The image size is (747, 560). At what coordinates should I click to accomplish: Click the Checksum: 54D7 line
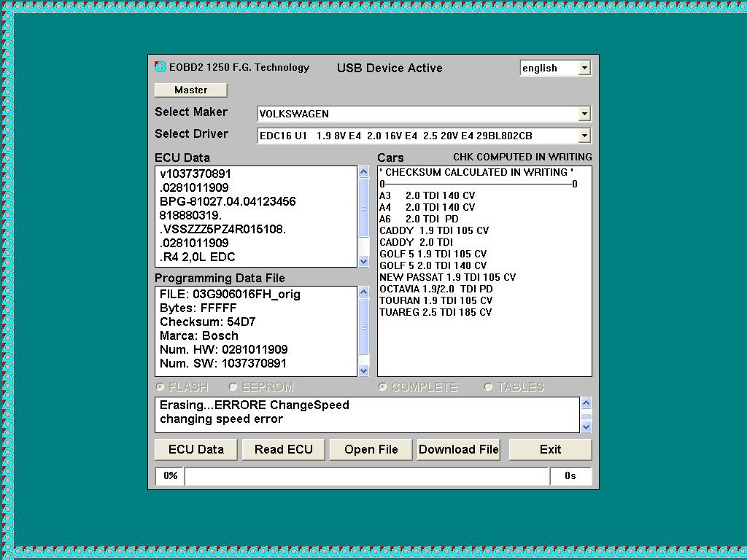click(208, 322)
